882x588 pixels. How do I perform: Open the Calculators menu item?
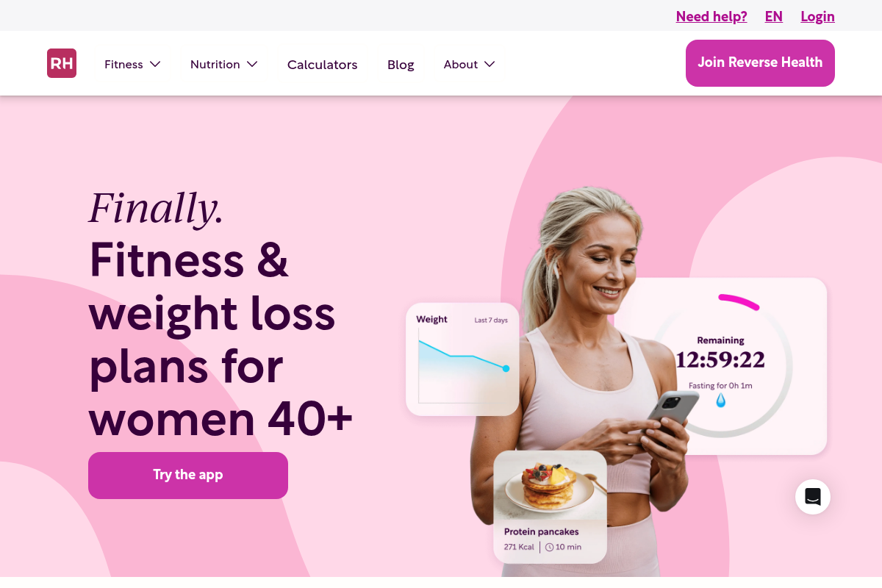[322, 65]
